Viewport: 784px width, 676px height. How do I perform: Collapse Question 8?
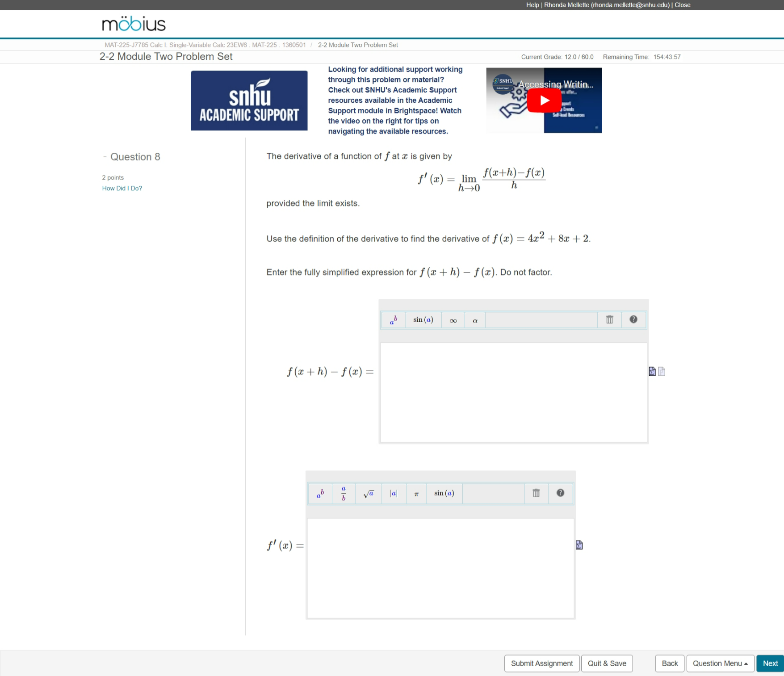105,156
